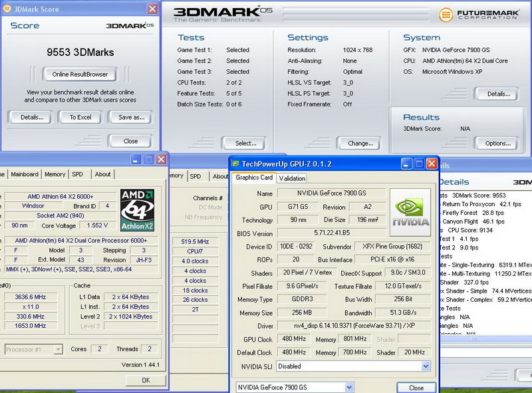Screen dimensions: 532x393
Task: Export the score with To Excel
Action: pyautogui.click(x=80, y=118)
